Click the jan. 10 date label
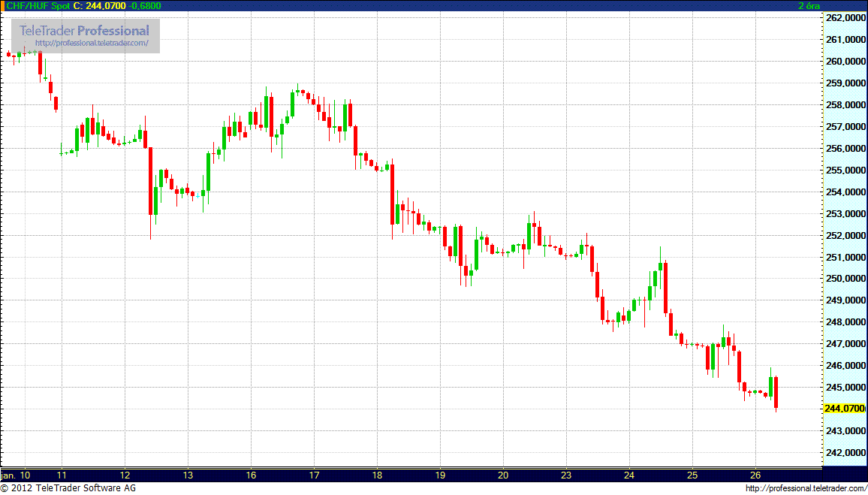Image resolution: width=868 pixels, height=495 pixels. 16,475
